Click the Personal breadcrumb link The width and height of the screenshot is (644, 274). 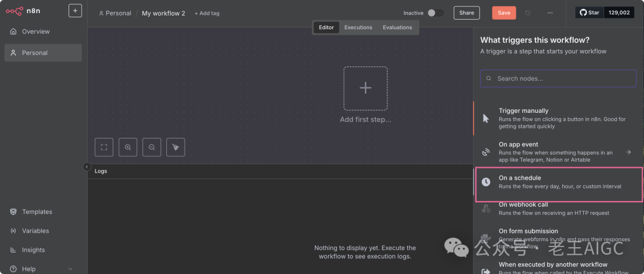tap(115, 13)
